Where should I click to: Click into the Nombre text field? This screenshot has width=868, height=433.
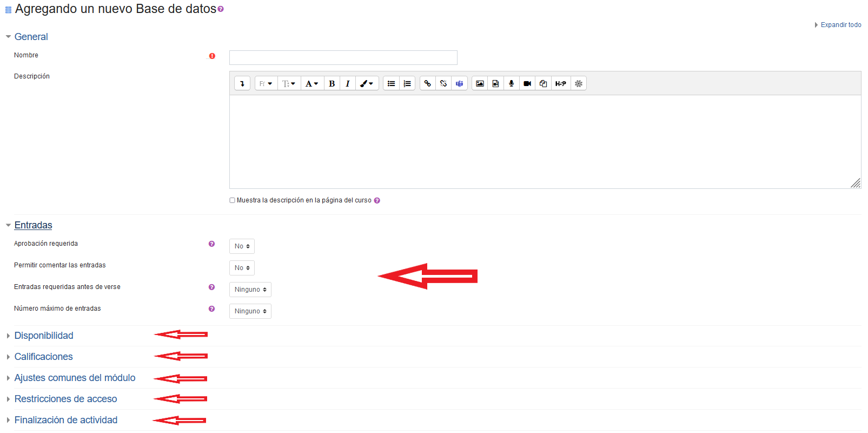pyautogui.click(x=343, y=57)
